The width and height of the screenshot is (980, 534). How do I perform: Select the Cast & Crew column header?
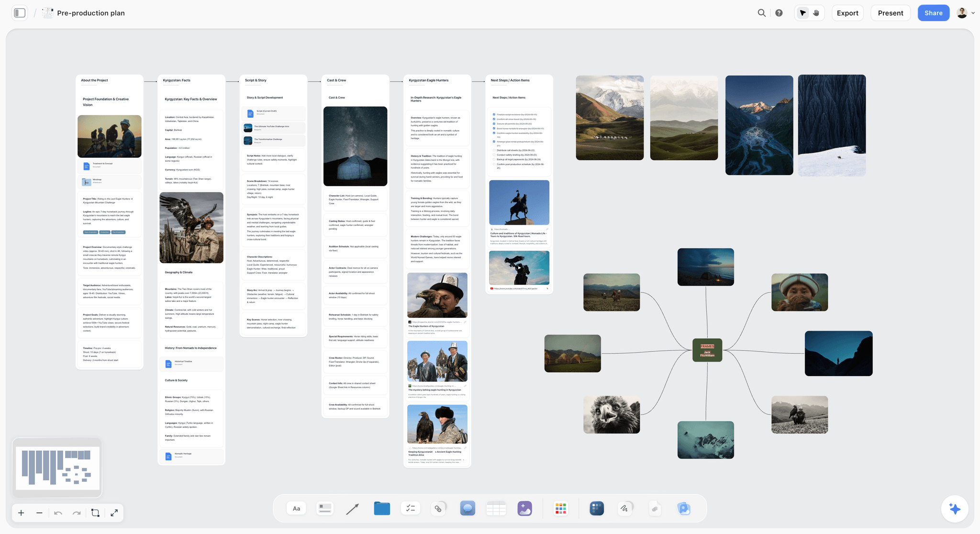336,80
